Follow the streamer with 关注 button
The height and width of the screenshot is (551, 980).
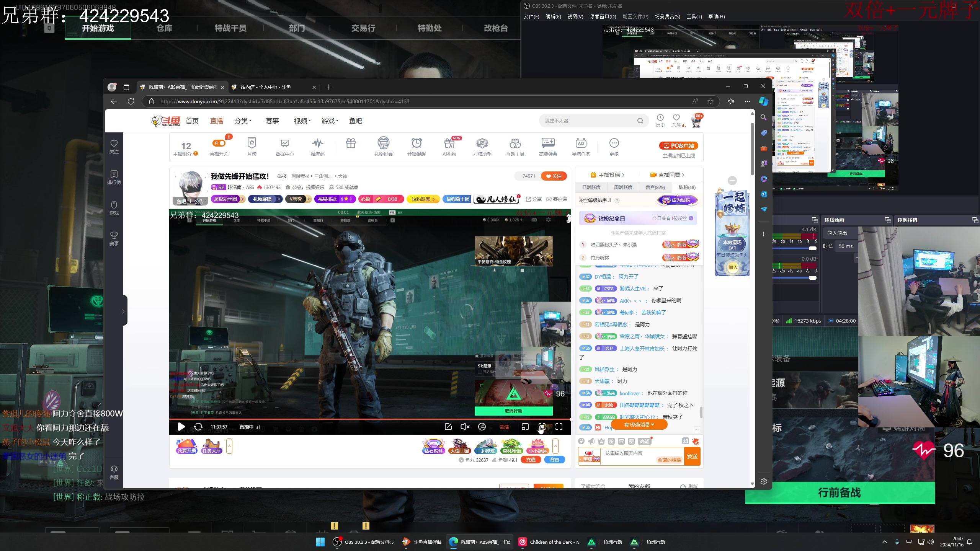[x=554, y=176]
